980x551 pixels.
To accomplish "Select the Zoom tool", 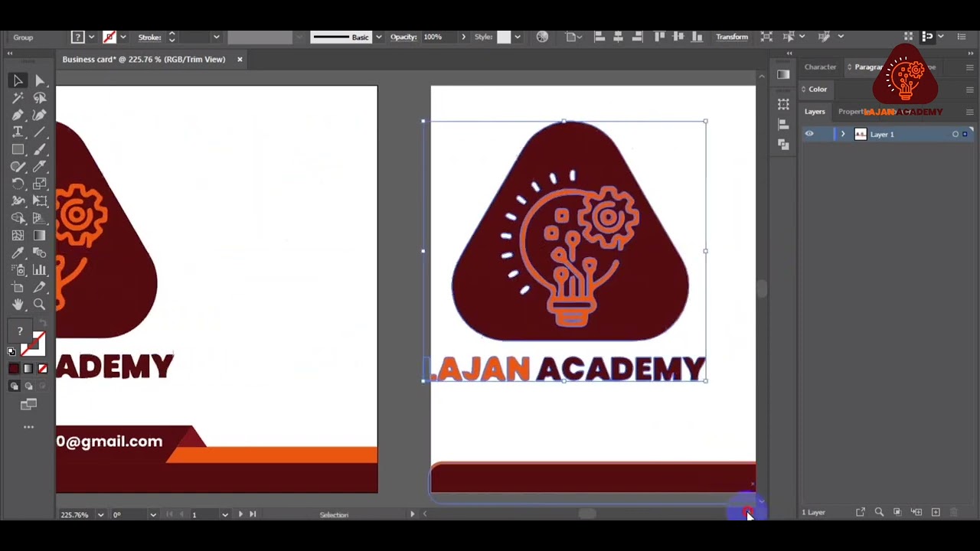I will point(40,305).
